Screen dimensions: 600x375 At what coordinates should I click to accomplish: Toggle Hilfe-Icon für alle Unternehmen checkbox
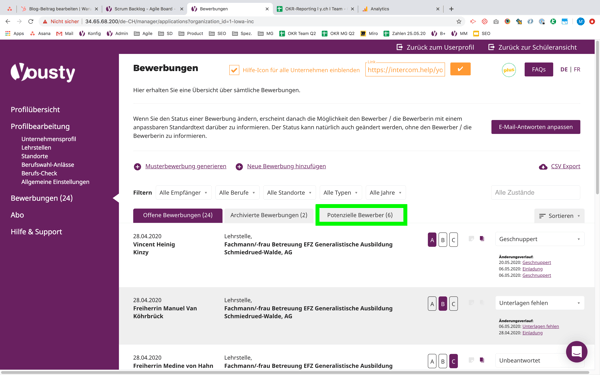(234, 70)
